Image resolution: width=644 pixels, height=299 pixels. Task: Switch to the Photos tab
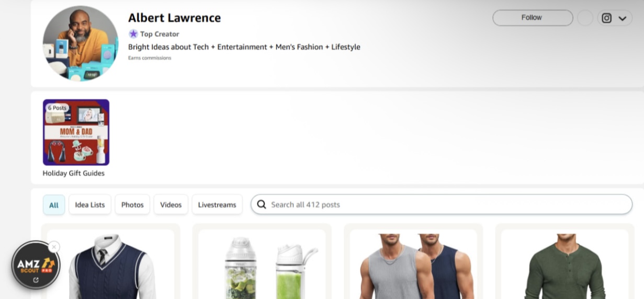pyautogui.click(x=132, y=205)
